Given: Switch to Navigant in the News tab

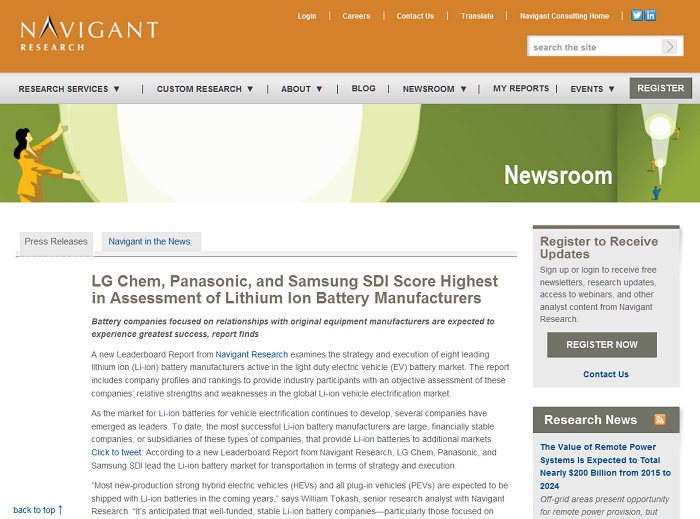Looking at the screenshot, I should point(150,242).
